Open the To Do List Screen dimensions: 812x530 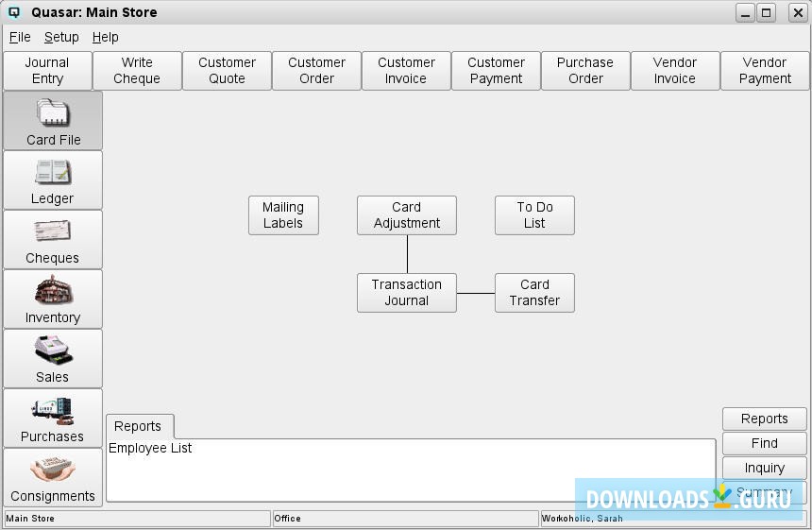534,215
